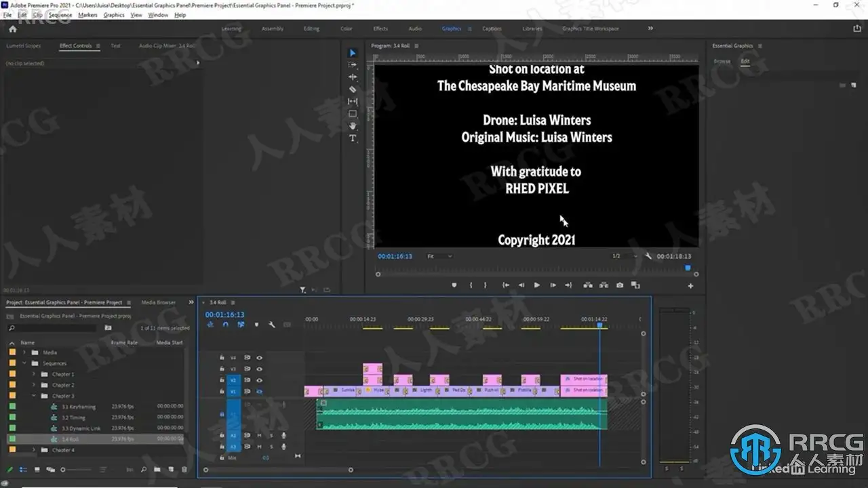Solo the A3 audio track
868x488 pixels.
pyautogui.click(x=271, y=447)
